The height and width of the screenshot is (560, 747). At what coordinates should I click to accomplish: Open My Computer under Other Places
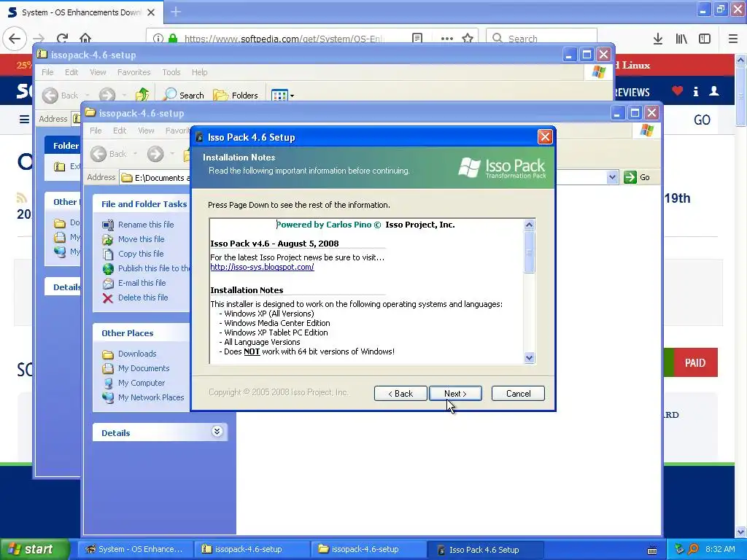click(x=142, y=383)
